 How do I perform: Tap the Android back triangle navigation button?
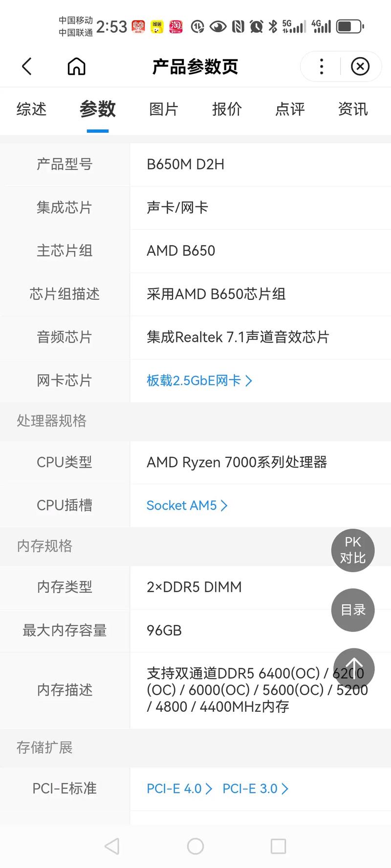coord(112,847)
